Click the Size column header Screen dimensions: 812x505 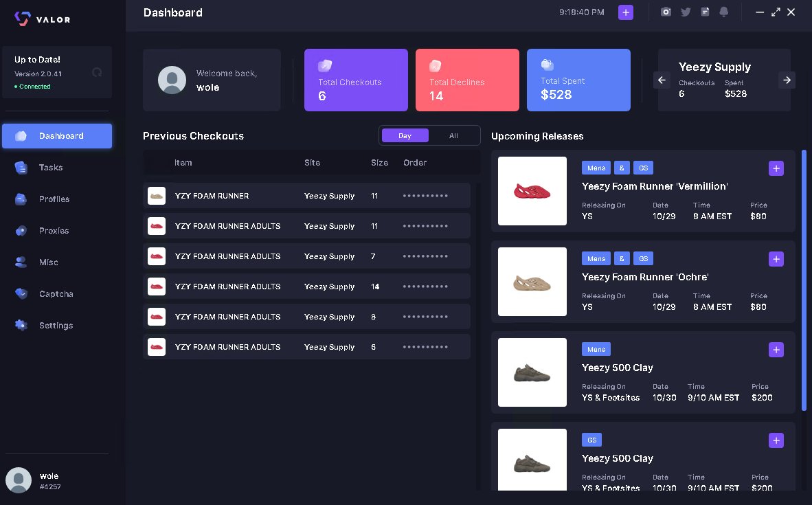380,163
